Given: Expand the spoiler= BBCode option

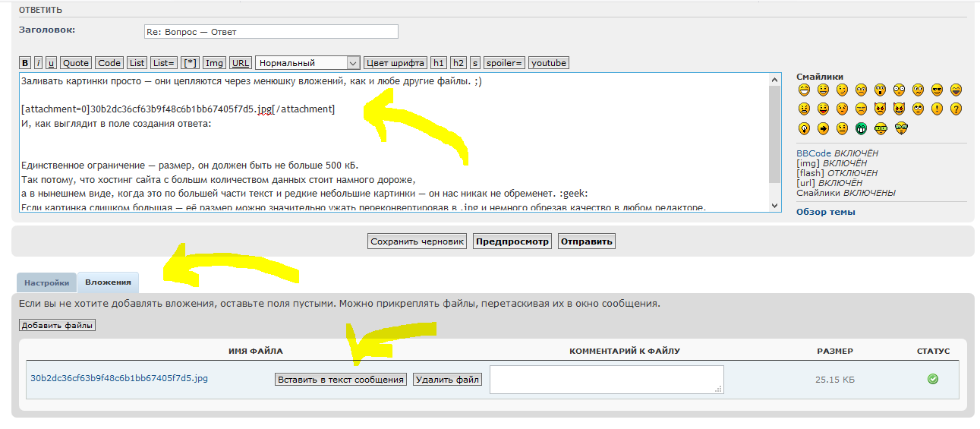Looking at the screenshot, I should 504,63.
